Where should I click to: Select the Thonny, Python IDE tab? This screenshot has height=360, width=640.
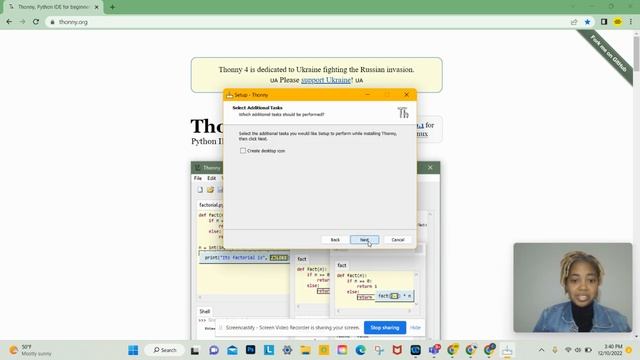[53, 7]
